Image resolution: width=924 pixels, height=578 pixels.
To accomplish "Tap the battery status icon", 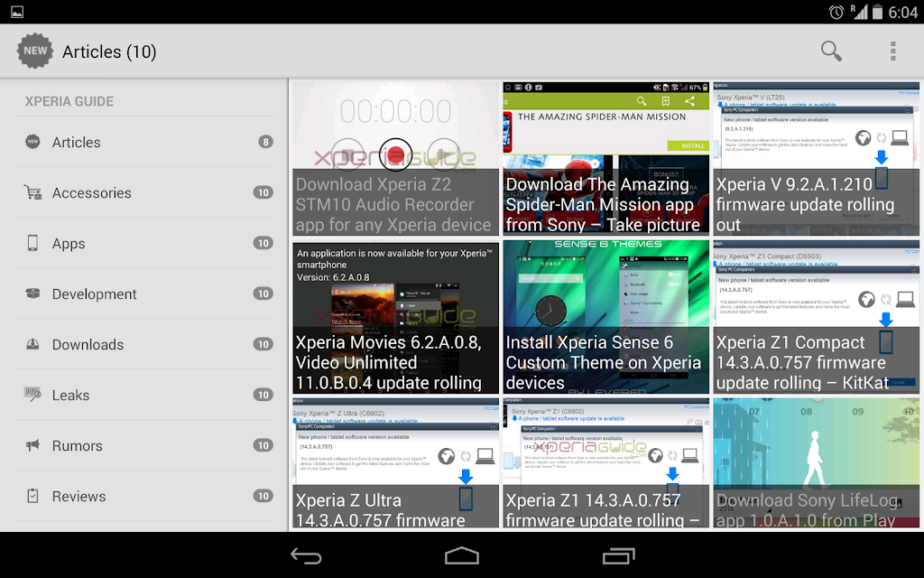I will tap(877, 12).
